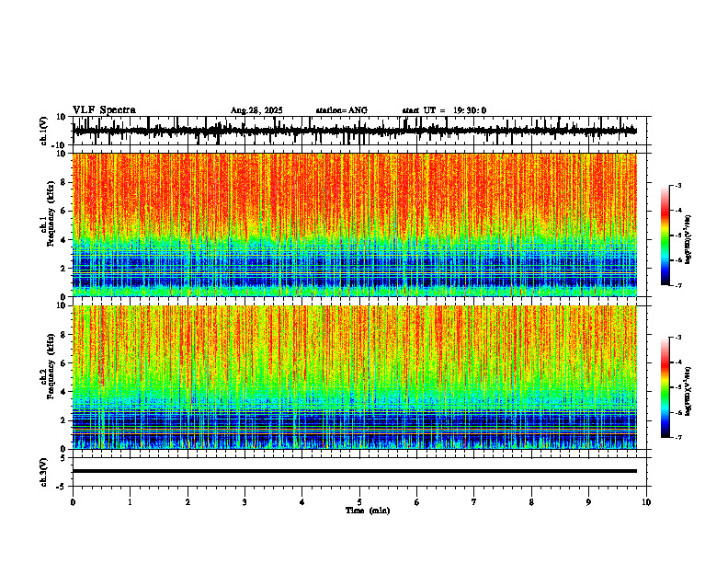Click the time-axis tick label "10"
Image resolution: width=728 pixels, height=563 pixels.
coord(646,502)
